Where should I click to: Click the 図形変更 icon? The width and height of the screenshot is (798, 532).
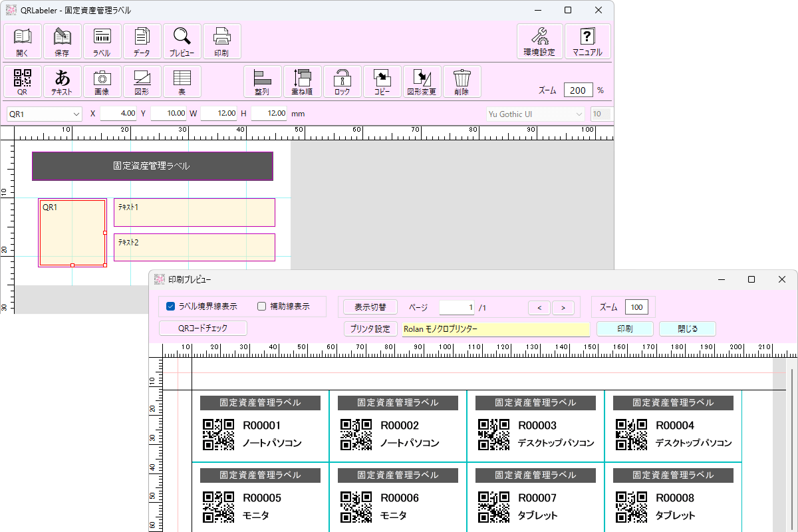422,82
